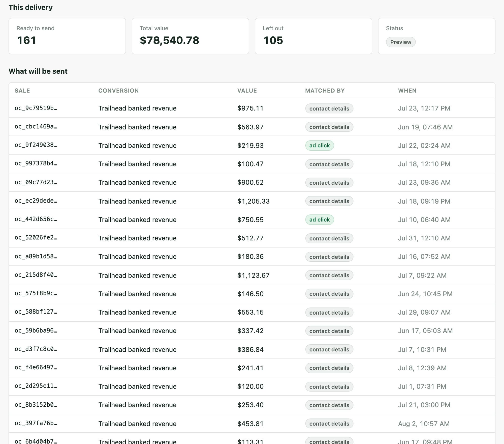Click the Jun 19, 07:46 AM timestamp

pos(425,127)
